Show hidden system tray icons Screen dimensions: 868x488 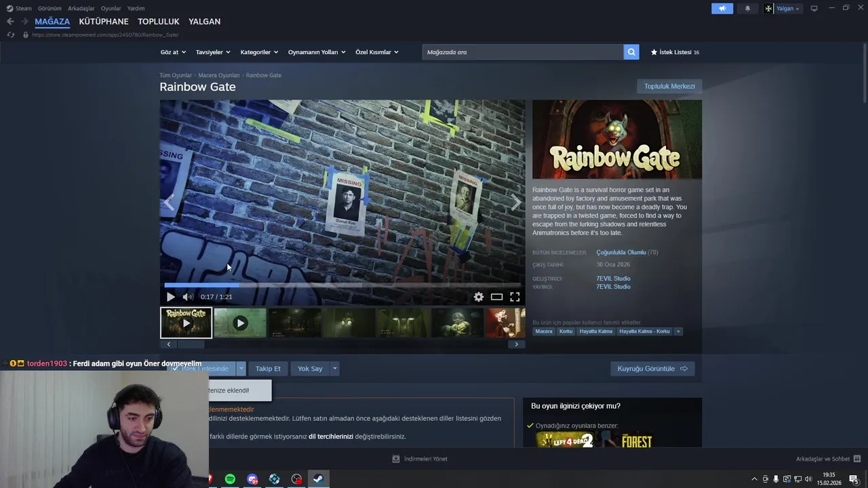[x=754, y=479]
